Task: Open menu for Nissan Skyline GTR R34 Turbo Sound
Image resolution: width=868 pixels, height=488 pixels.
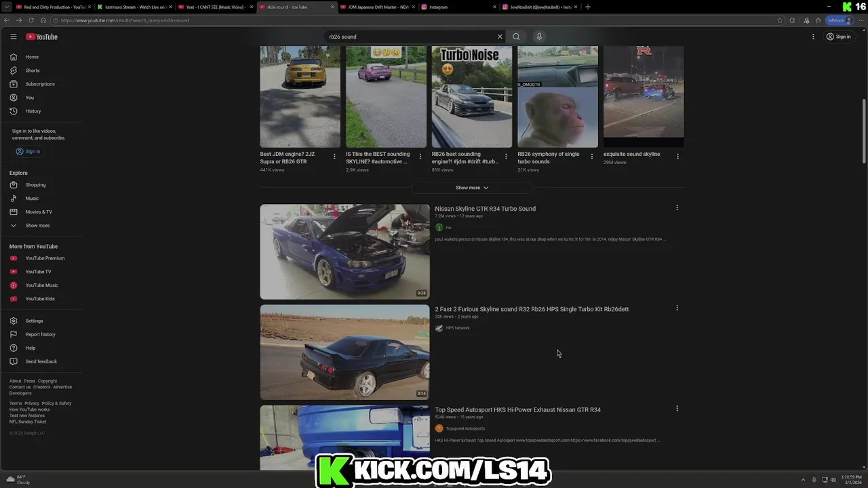Action: pyautogui.click(x=677, y=208)
